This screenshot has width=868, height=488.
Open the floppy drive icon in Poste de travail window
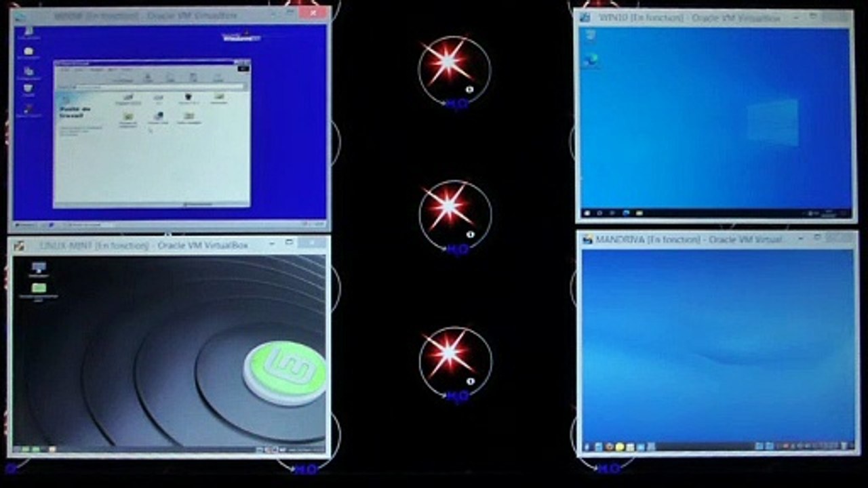pyautogui.click(x=128, y=98)
